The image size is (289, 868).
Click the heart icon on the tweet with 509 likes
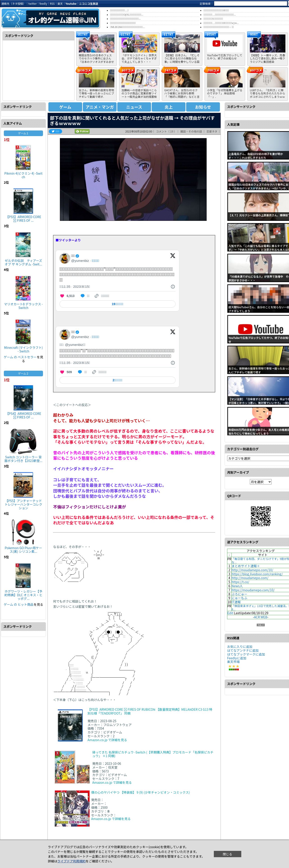[x=62, y=372]
